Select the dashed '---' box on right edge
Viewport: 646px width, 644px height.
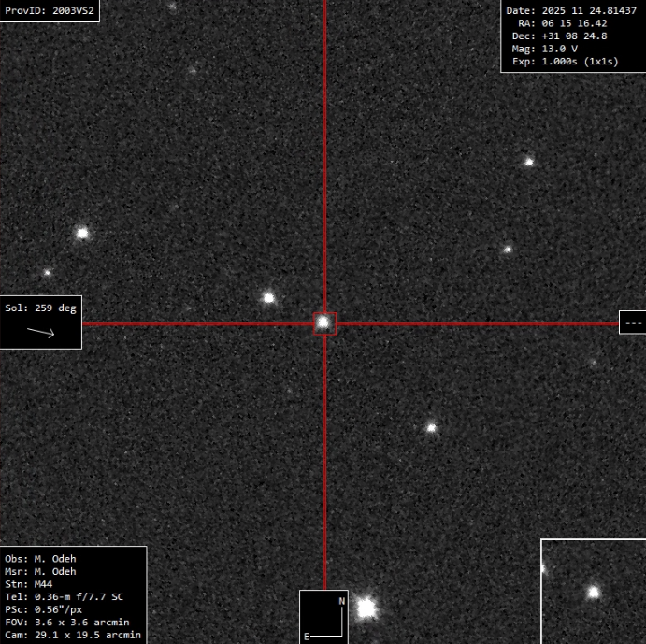point(633,322)
